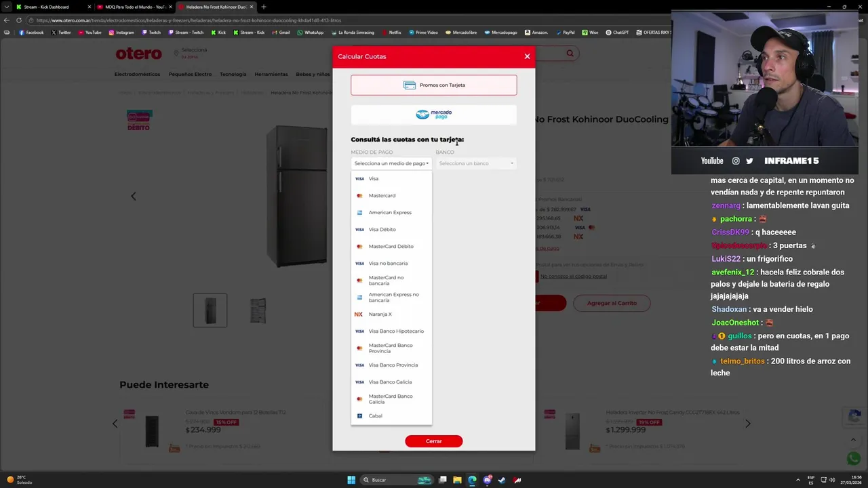Open the Herramientas menu
Image resolution: width=868 pixels, height=488 pixels.
click(271, 74)
